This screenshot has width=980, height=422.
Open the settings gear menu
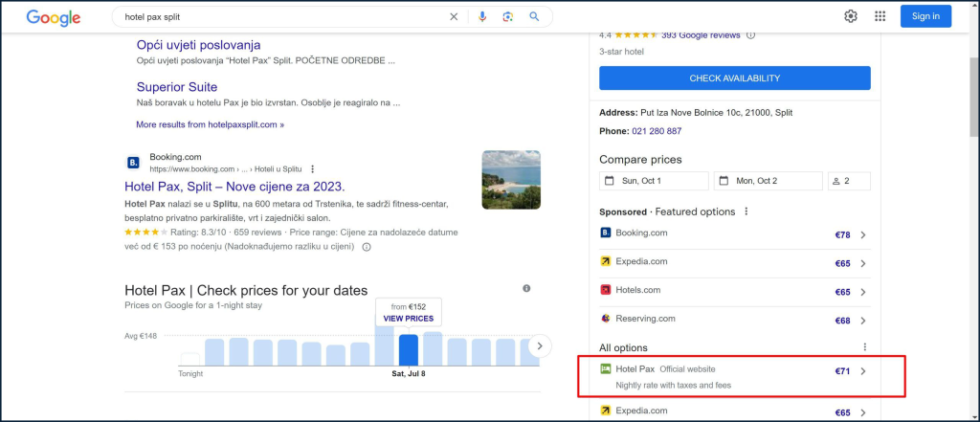pyautogui.click(x=851, y=16)
